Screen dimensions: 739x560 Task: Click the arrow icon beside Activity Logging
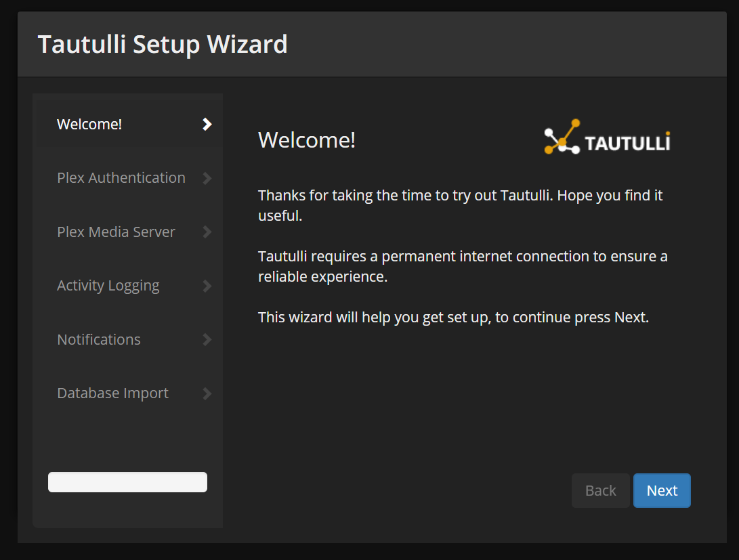tap(207, 286)
